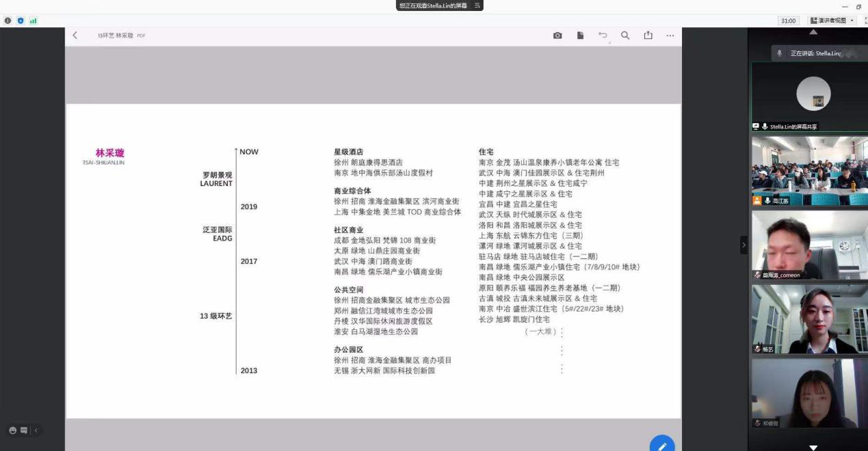The image size is (868, 451).
Task: Open the page/document icon in PDF toolbar
Action: [x=580, y=36]
